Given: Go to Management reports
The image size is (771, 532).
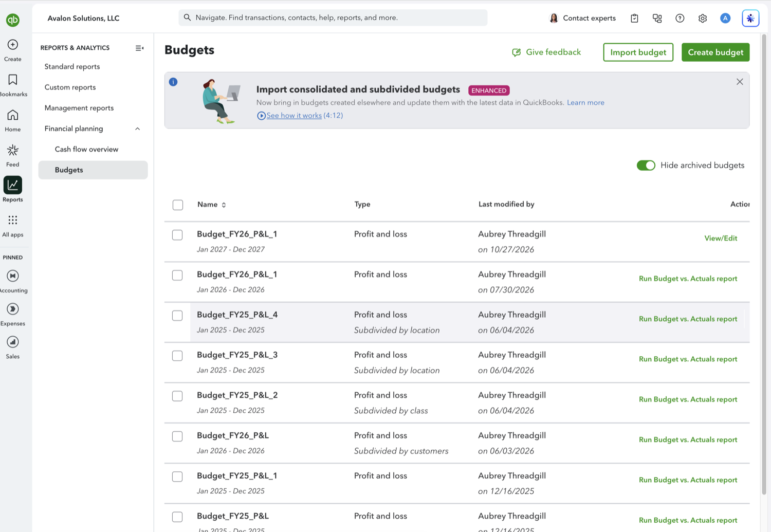Looking at the screenshot, I should pos(79,108).
